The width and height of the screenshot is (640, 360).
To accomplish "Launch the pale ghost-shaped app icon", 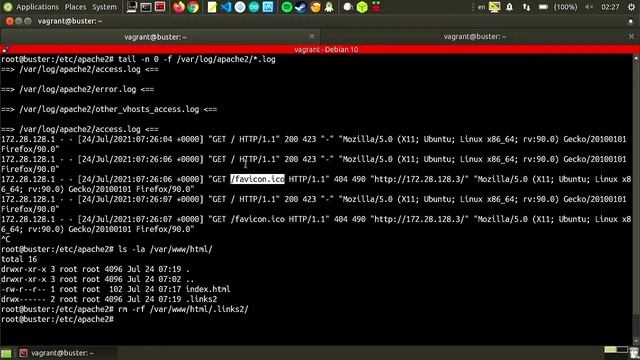I will point(329,7).
